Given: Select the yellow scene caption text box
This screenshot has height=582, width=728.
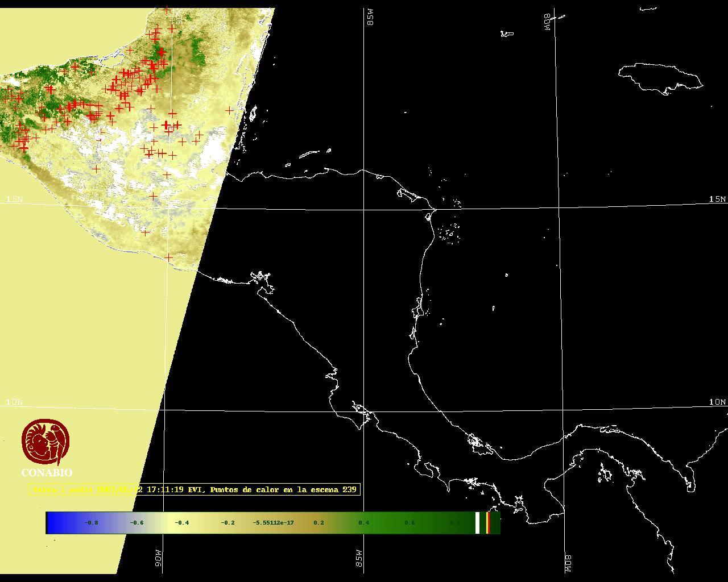Looking at the screenshot, I should coord(195,489).
